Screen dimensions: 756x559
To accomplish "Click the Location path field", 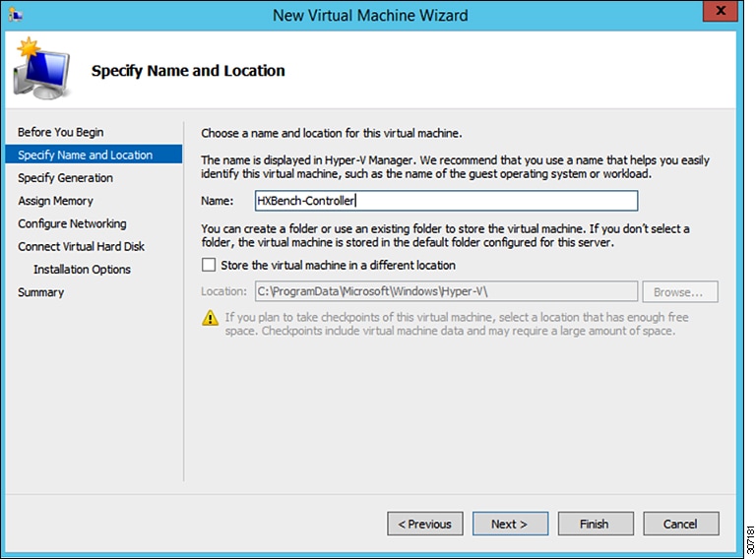I will click(x=445, y=291).
